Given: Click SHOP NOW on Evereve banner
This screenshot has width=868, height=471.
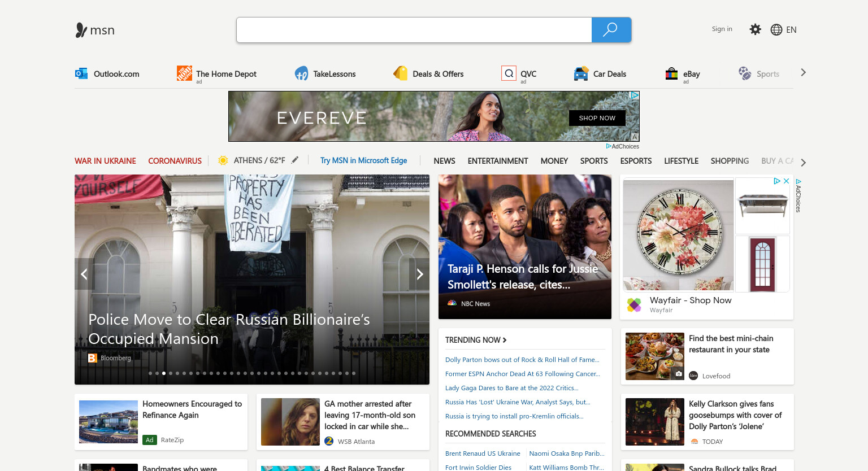Looking at the screenshot, I should click(597, 118).
